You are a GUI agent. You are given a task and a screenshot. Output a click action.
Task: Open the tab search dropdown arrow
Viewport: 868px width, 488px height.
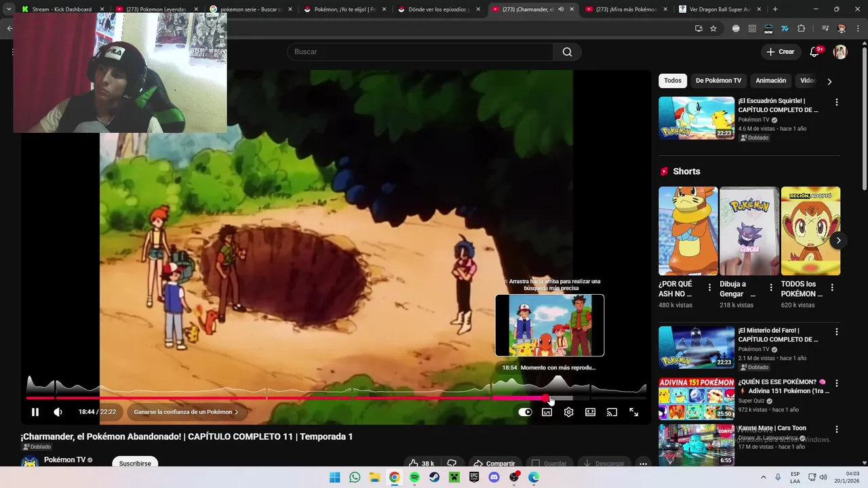point(8,9)
